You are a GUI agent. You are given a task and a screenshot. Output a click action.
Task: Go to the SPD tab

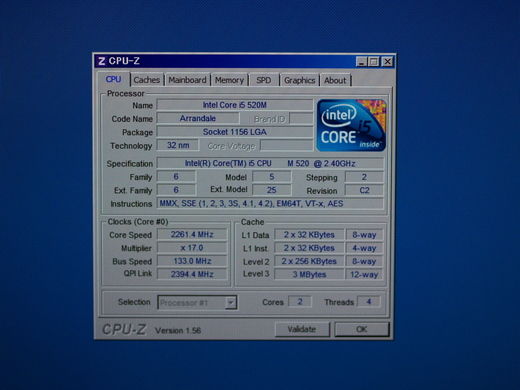coord(264,80)
